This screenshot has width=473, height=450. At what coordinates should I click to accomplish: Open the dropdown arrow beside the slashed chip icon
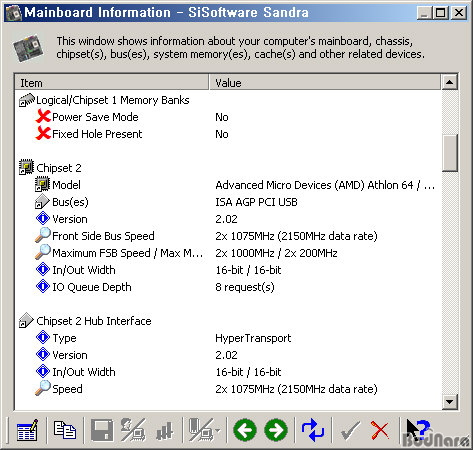pos(218,431)
